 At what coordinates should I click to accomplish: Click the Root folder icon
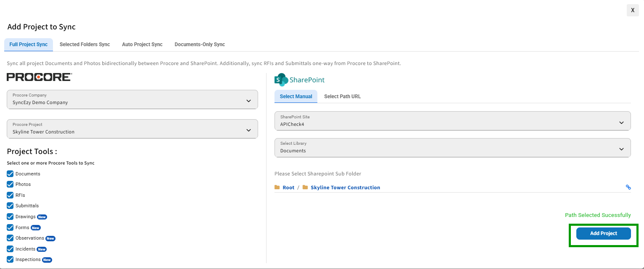click(x=277, y=187)
